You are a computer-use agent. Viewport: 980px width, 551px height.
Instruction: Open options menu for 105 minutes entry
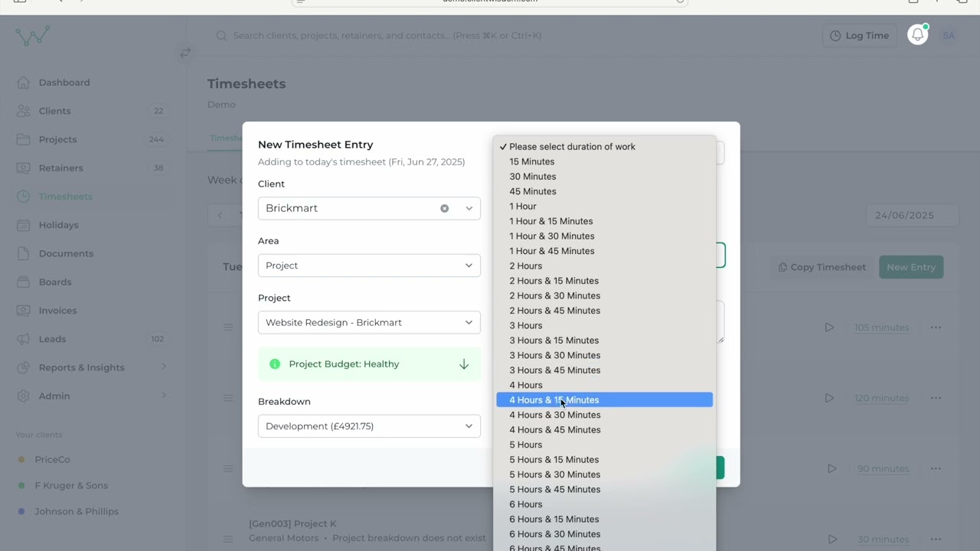(x=936, y=328)
